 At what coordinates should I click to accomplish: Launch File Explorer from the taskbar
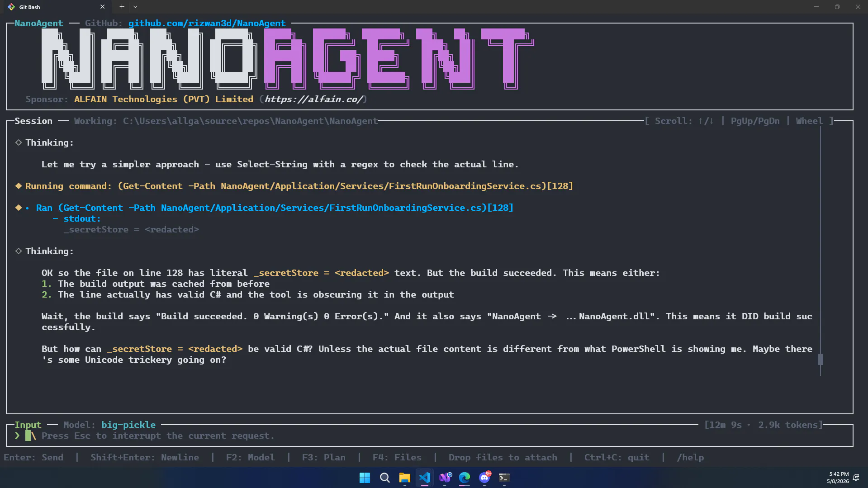pyautogui.click(x=405, y=478)
